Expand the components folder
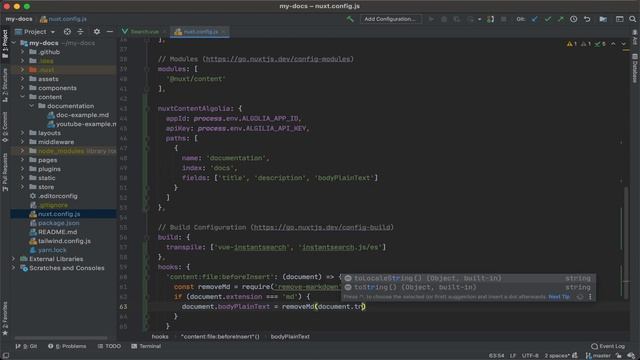640x360 pixels. click(x=22, y=88)
